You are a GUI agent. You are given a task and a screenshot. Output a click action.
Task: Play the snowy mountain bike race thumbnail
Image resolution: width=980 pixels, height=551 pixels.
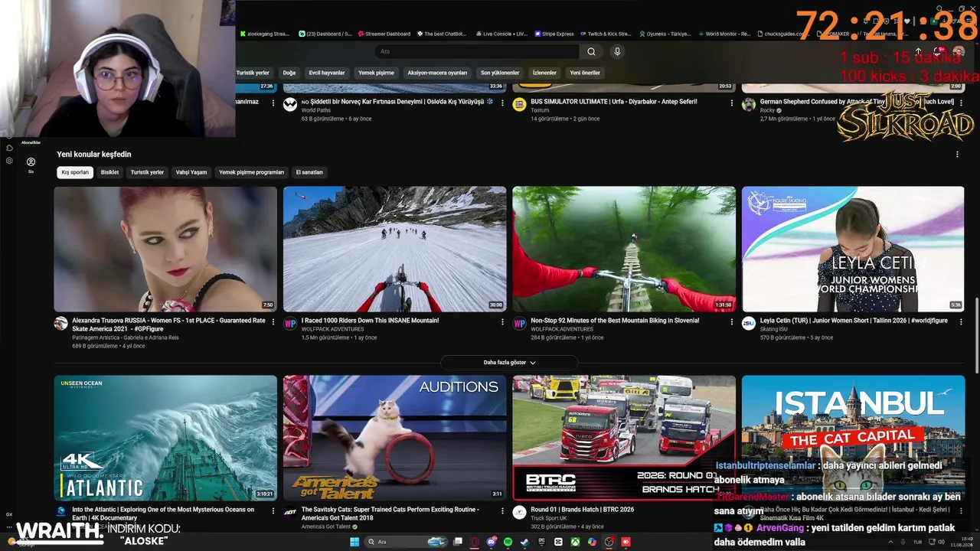click(x=395, y=249)
